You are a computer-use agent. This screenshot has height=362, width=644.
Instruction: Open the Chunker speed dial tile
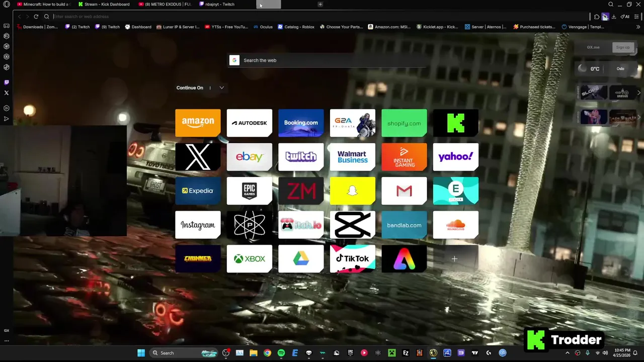[198, 259]
